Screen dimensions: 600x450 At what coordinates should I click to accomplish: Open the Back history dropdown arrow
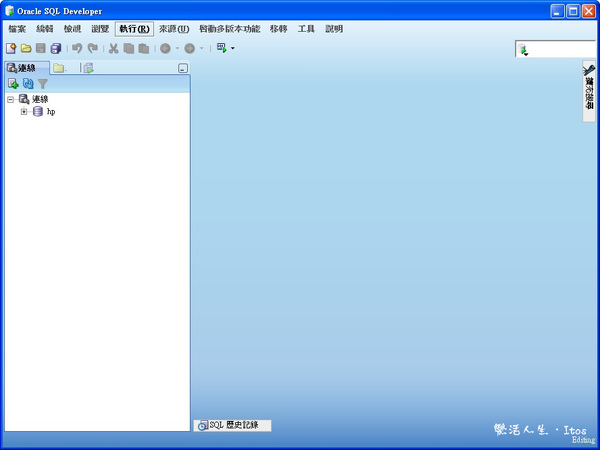point(177,48)
